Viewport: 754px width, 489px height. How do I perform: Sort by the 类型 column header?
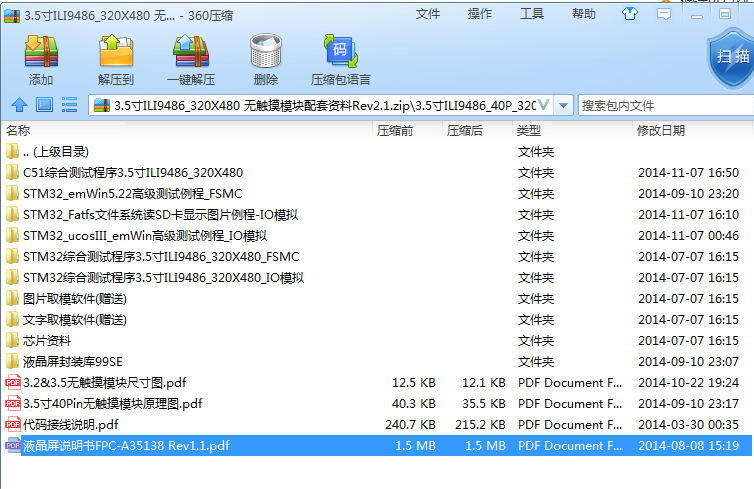pyautogui.click(x=529, y=131)
